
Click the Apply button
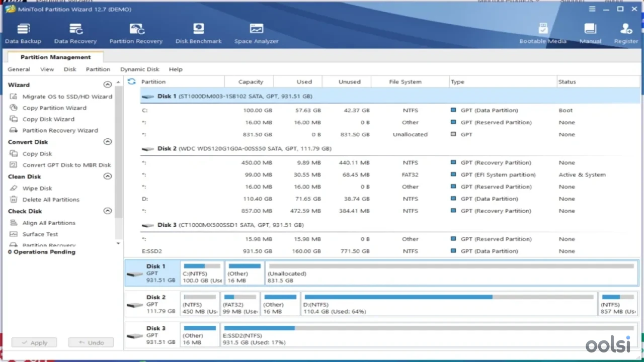(34, 342)
